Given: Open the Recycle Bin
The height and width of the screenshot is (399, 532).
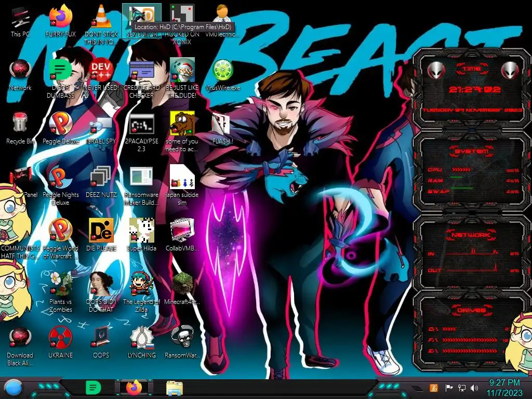Looking at the screenshot, I should click(20, 129).
